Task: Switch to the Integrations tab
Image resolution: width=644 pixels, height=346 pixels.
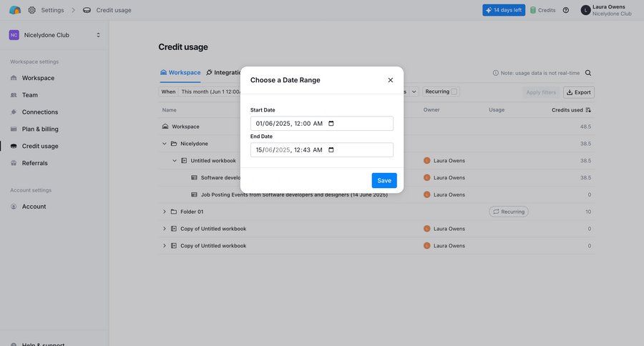Action: click(x=223, y=73)
